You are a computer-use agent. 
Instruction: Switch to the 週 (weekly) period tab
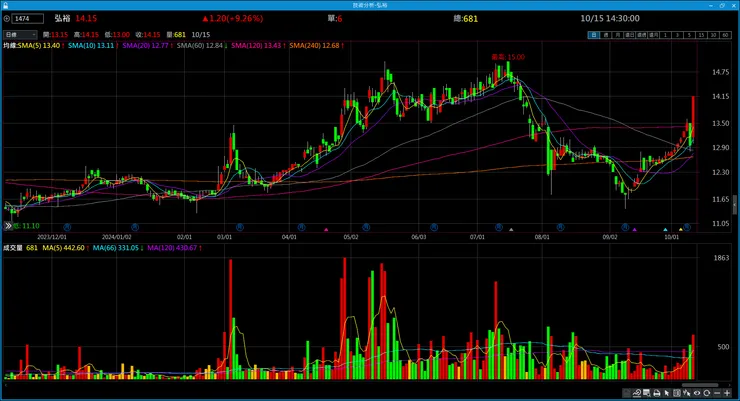click(x=606, y=35)
